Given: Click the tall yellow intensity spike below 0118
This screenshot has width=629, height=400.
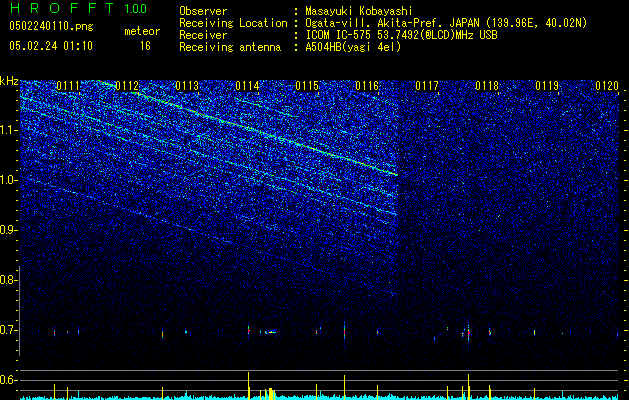Looking at the screenshot, I should (469, 387).
